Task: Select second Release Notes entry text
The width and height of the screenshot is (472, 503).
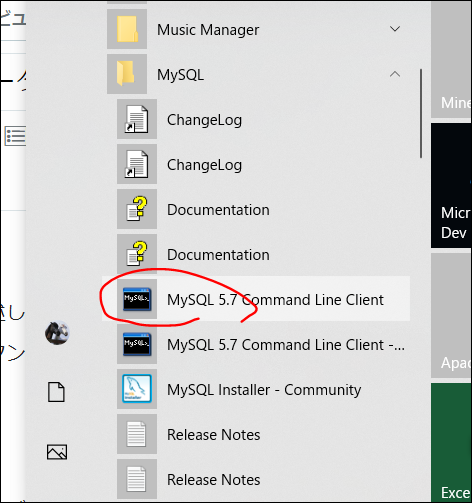Action: [214, 480]
